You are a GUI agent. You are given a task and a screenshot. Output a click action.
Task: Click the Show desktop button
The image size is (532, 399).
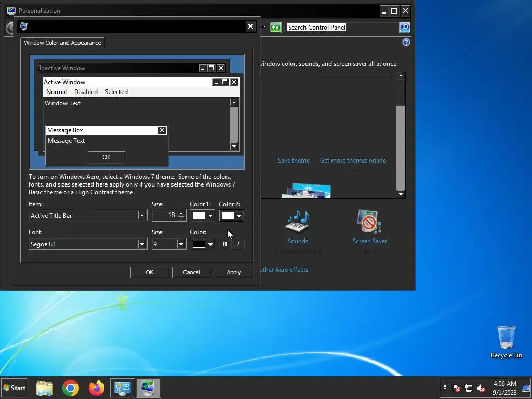point(526,388)
